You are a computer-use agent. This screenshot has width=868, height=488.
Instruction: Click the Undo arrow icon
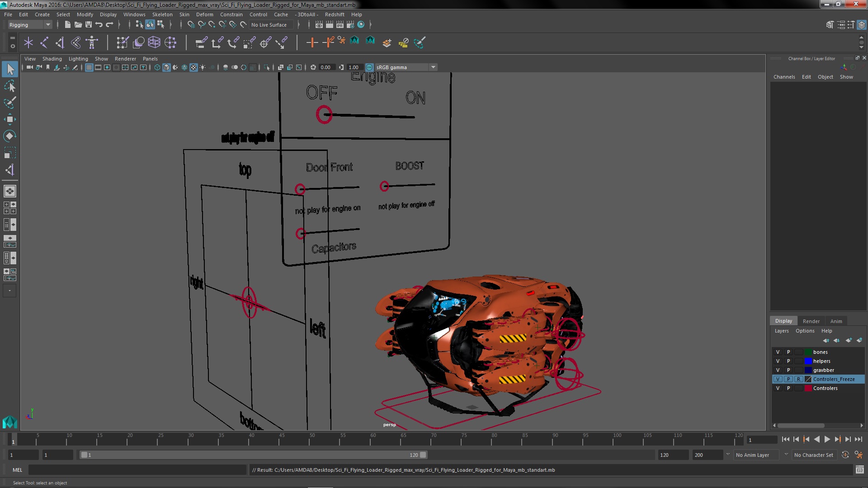pyautogui.click(x=99, y=25)
